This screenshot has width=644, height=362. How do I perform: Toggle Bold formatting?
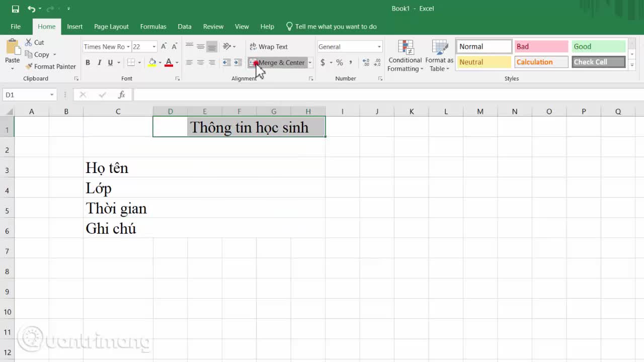pos(88,62)
